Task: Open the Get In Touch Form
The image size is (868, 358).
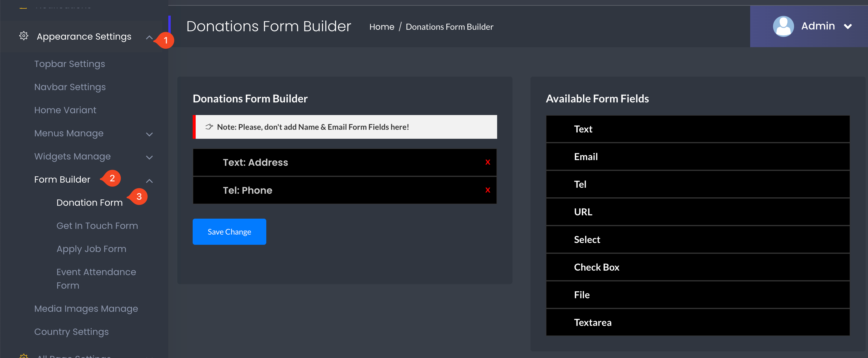Action: [97, 226]
